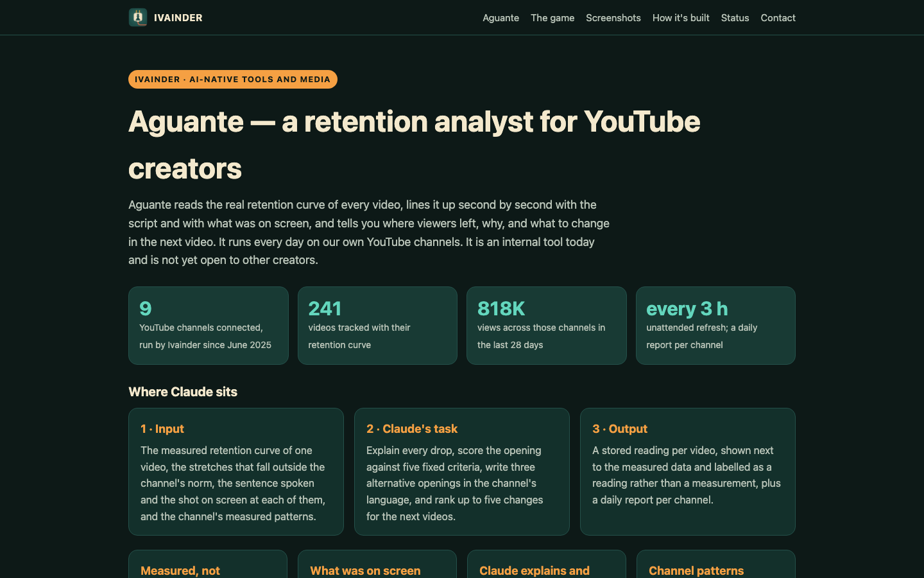Open How it's built nav link
The width and height of the screenshot is (924, 578).
point(681,18)
